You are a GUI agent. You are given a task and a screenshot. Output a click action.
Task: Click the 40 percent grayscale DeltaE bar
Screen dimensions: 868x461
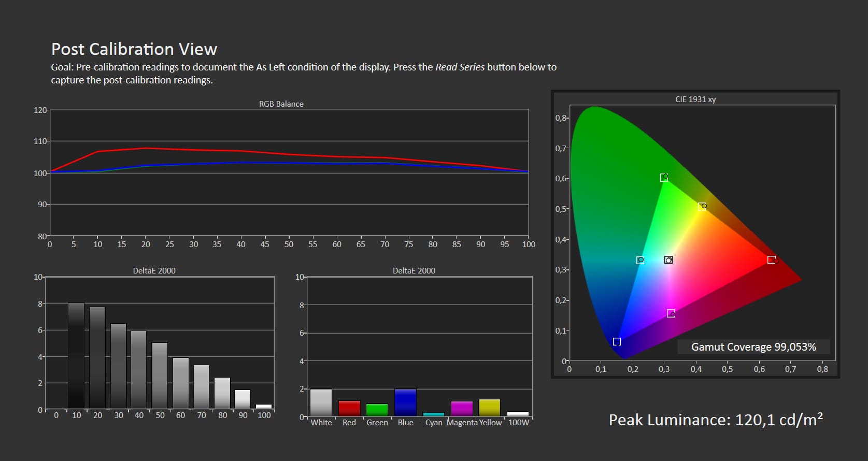[139, 370]
